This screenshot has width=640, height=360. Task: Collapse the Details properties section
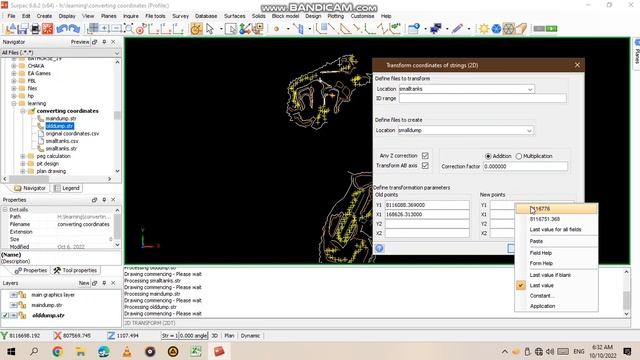pyautogui.click(x=5, y=209)
